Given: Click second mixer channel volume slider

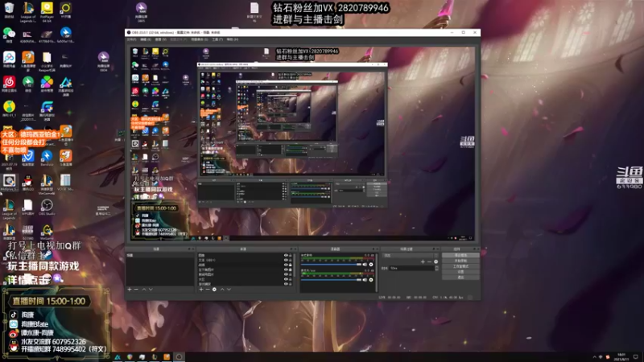Looking at the screenshot, I should (x=331, y=280).
